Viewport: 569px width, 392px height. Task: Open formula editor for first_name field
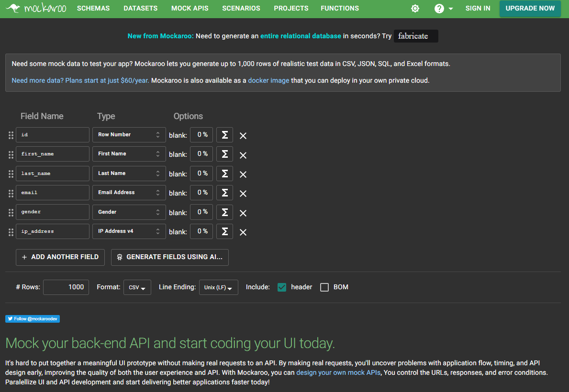(x=224, y=154)
